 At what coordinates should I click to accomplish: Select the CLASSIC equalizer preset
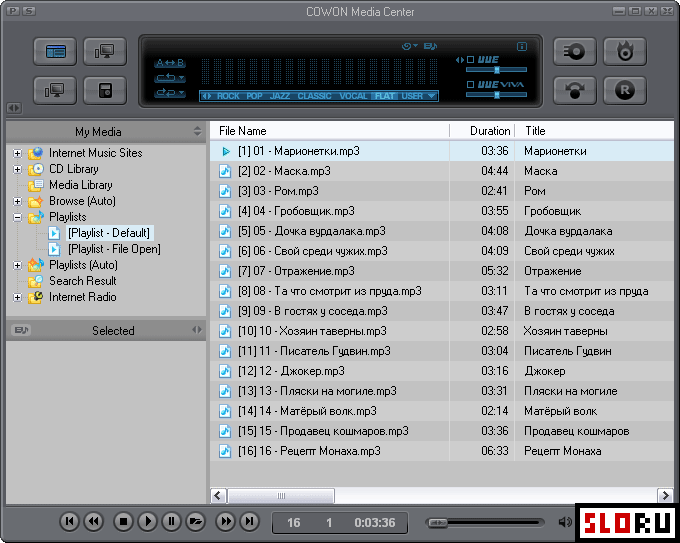pos(314,96)
